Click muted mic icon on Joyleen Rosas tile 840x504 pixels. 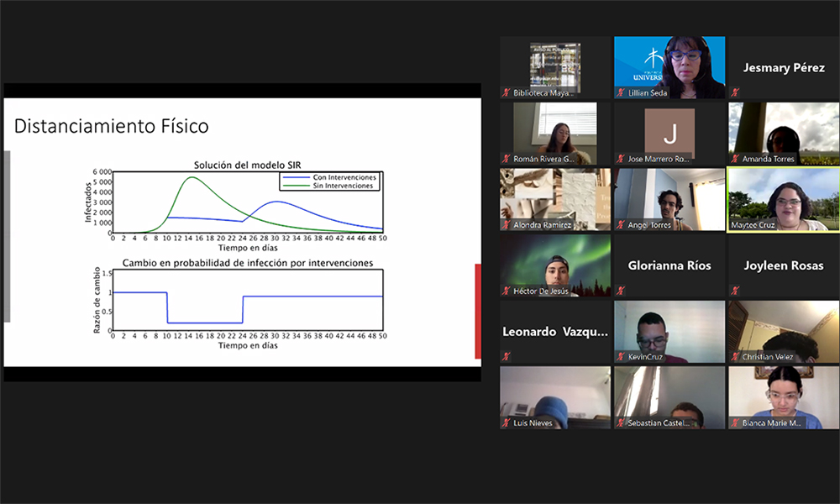735,291
